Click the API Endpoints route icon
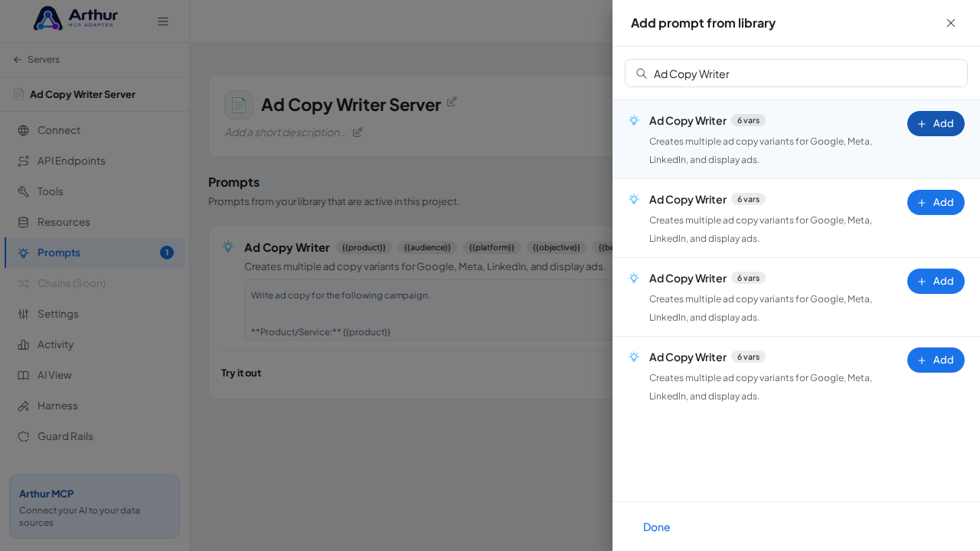Viewport: 980px width, 551px height. pos(24,161)
